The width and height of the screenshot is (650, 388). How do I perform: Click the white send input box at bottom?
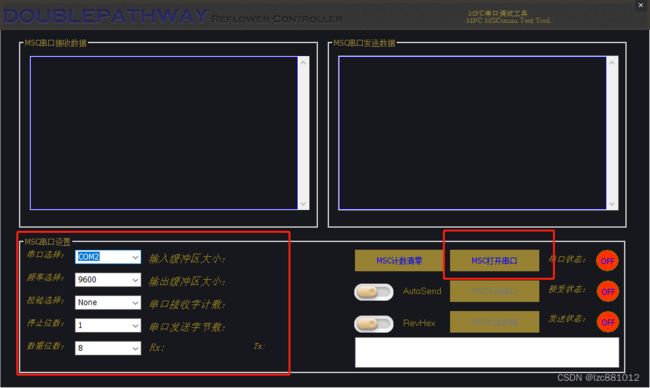click(x=487, y=352)
